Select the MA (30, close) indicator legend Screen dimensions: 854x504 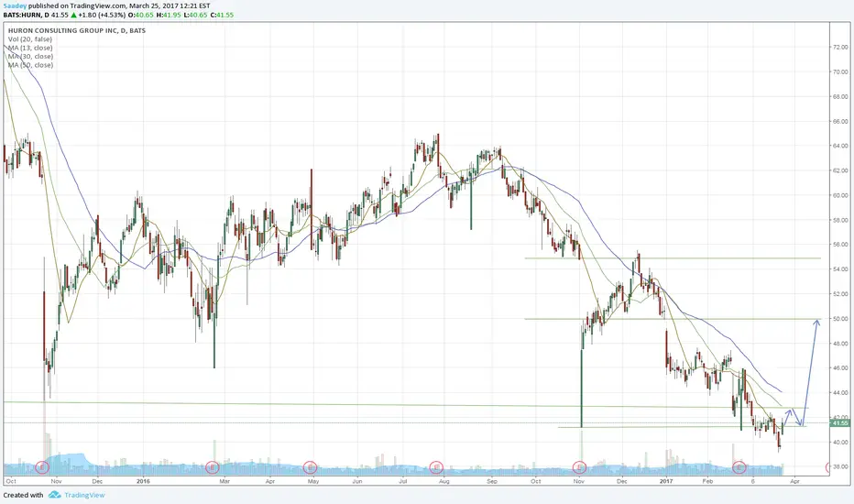click(30, 56)
